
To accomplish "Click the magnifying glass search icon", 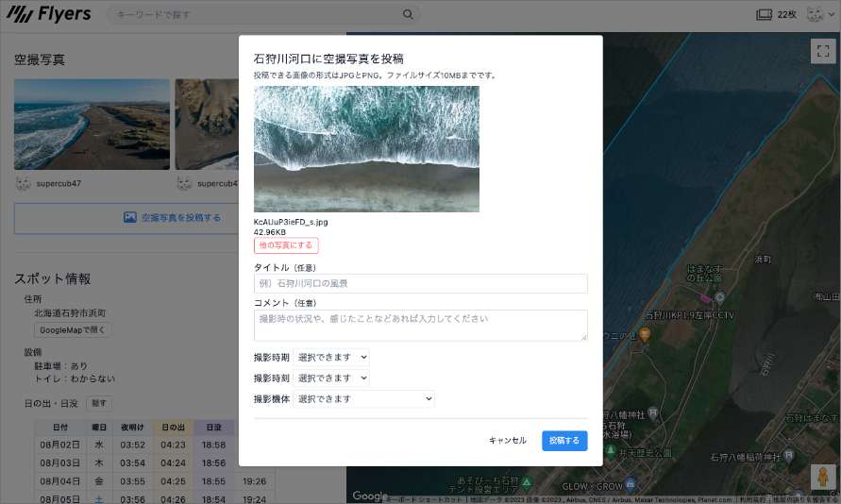I will (x=409, y=14).
